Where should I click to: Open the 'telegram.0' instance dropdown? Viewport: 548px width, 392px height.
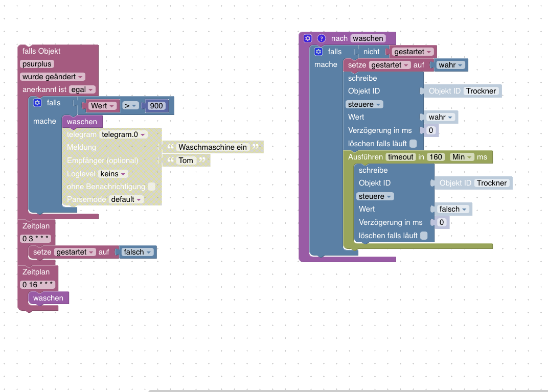pos(123,134)
